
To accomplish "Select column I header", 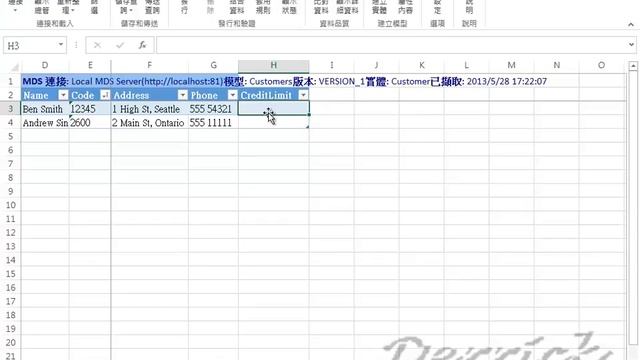I will pyautogui.click(x=331, y=65).
